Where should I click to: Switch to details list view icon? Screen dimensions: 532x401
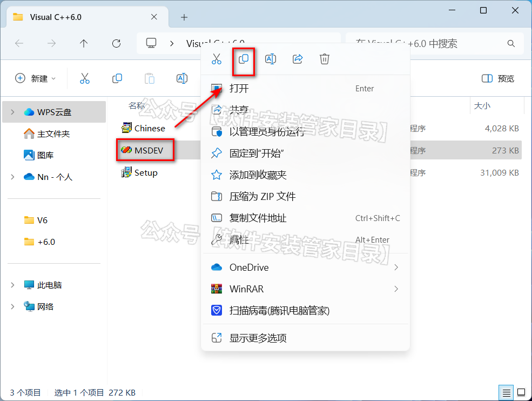(506, 393)
